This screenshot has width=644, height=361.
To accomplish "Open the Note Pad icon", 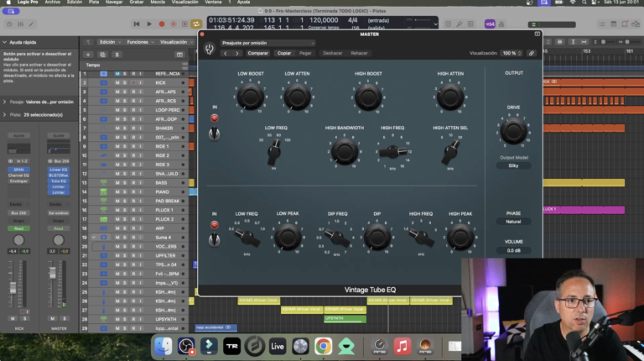I will pos(613,24).
